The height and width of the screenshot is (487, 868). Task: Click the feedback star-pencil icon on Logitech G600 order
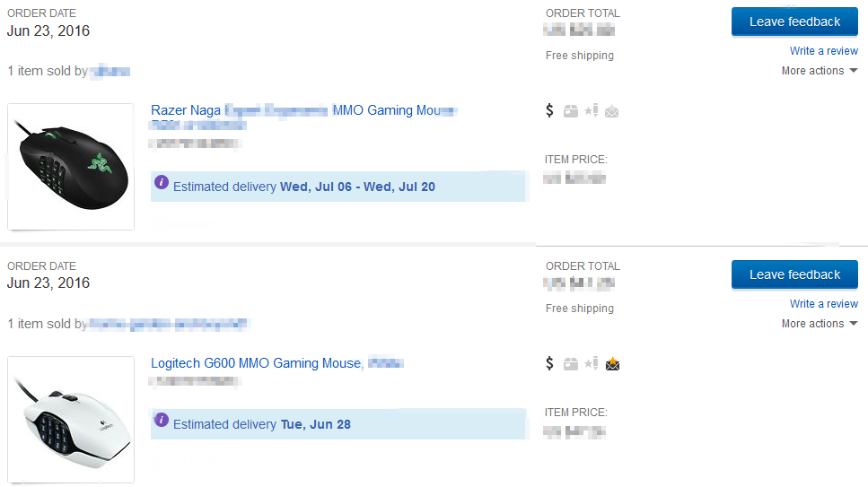[591, 364]
